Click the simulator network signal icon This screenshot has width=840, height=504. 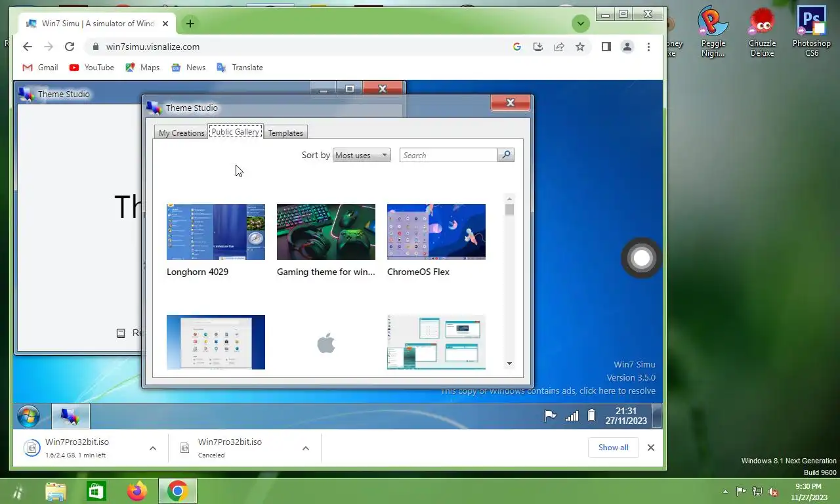tap(572, 416)
